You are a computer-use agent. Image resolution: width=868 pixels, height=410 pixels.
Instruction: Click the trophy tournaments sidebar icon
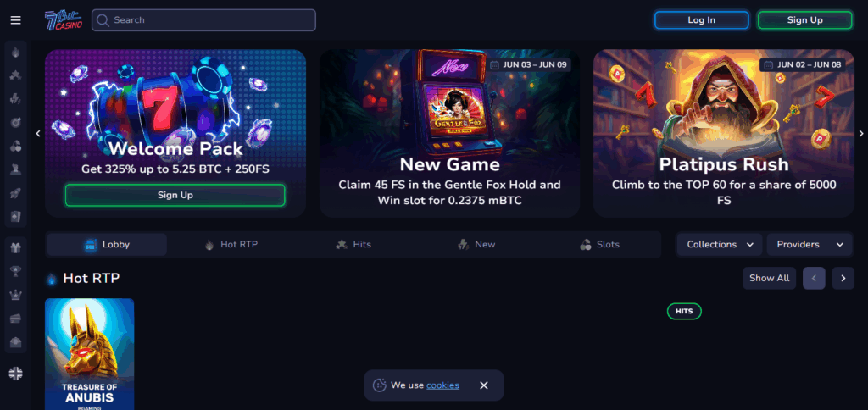click(15, 271)
